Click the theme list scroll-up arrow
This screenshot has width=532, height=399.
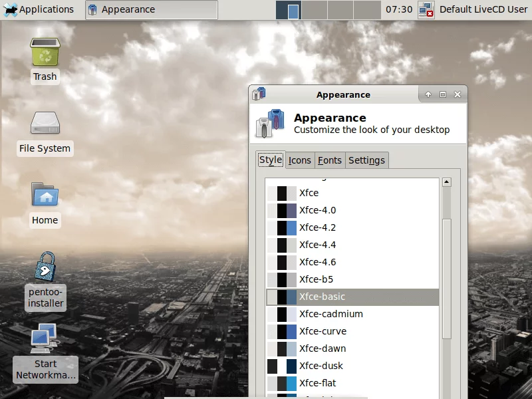(x=447, y=182)
